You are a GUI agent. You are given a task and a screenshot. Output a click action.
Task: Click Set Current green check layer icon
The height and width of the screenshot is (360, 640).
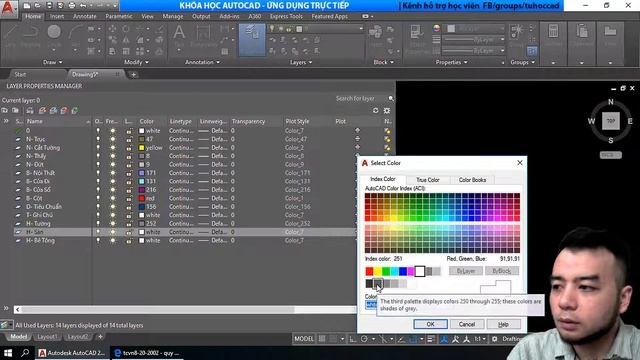tap(75, 111)
